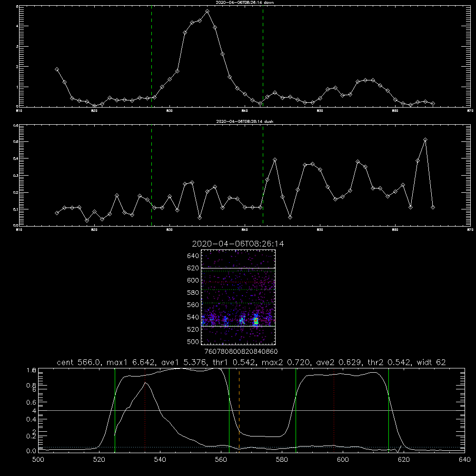Click the green solid line near 615 in bottom plot
Image resolution: width=476 pixels, height=476 pixels.
(388, 410)
